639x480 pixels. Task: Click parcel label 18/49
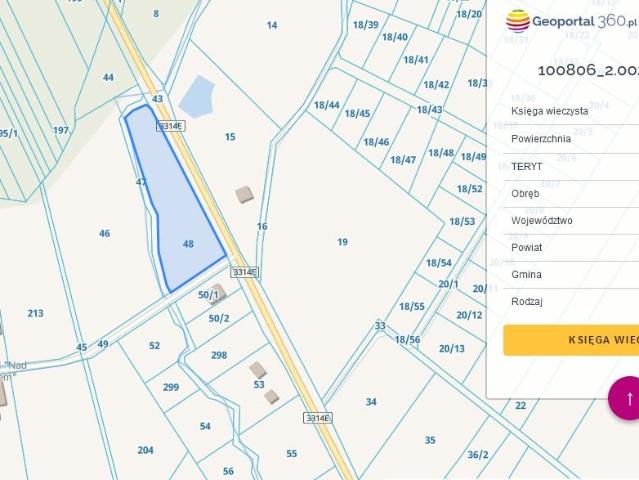click(473, 157)
